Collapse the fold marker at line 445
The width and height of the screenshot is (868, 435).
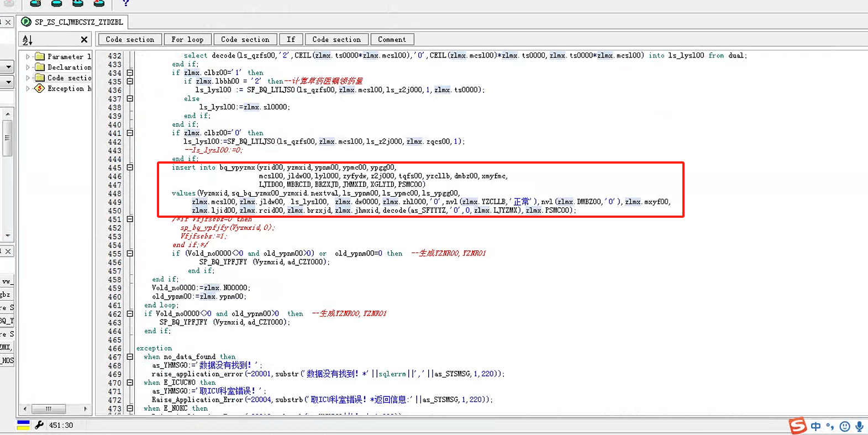(x=130, y=167)
